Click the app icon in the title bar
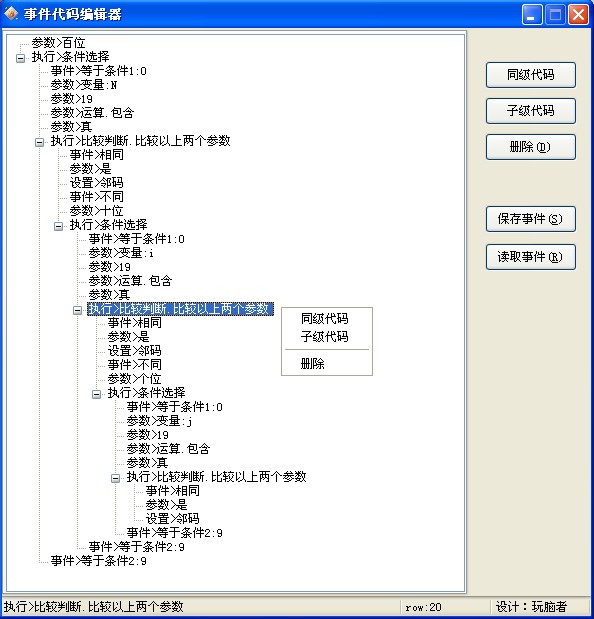 point(11,14)
